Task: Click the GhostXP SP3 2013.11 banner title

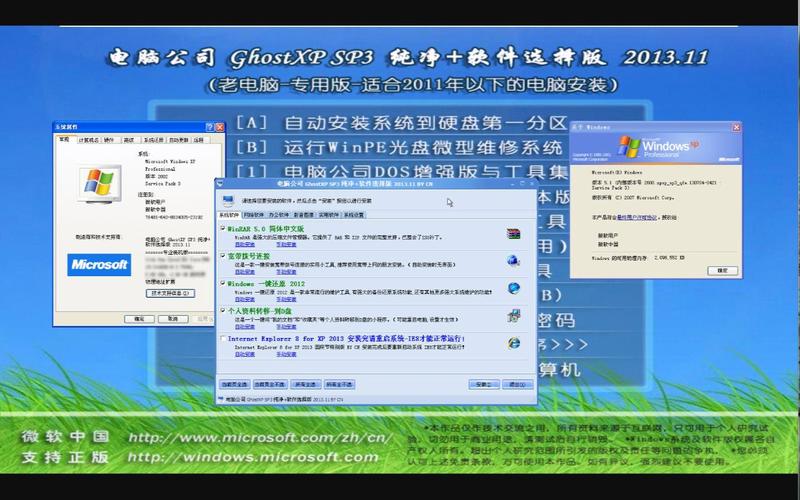Action: (408, 58)
